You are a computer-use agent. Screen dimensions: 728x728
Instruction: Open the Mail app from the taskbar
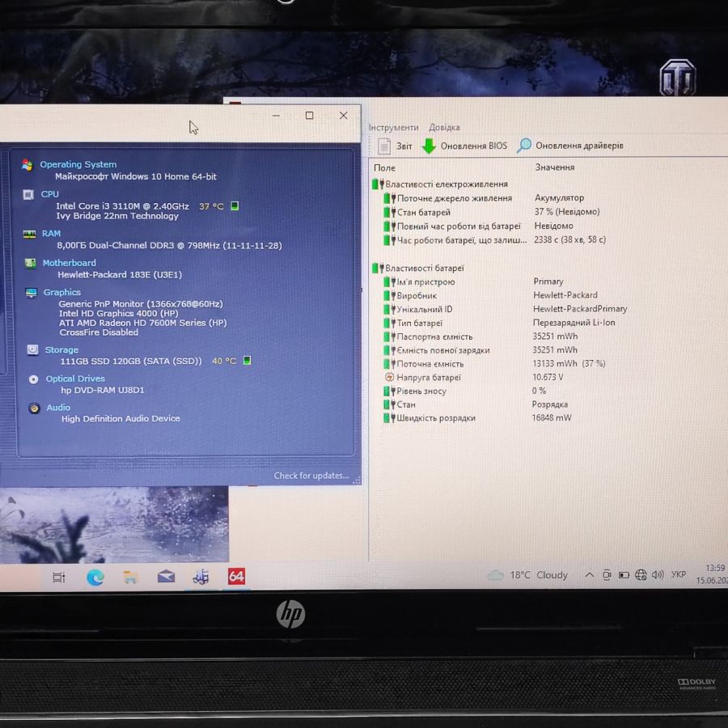[166, 577]
